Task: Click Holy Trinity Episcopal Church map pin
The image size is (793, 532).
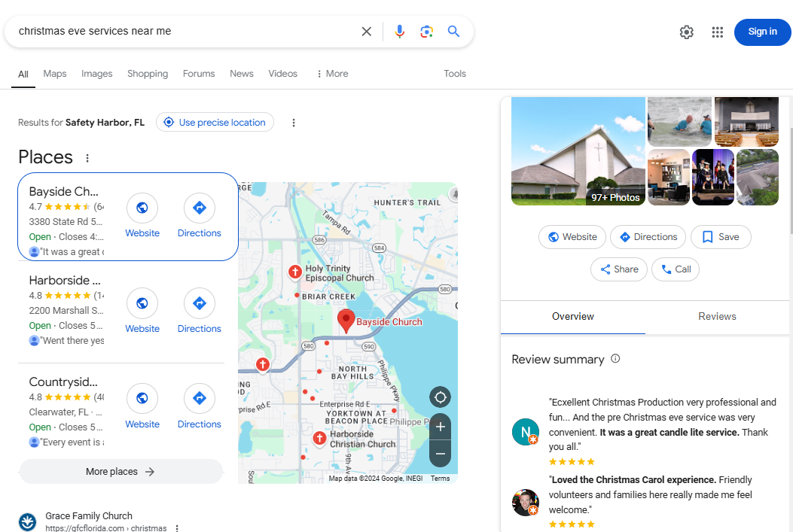Action: point(295,272)
